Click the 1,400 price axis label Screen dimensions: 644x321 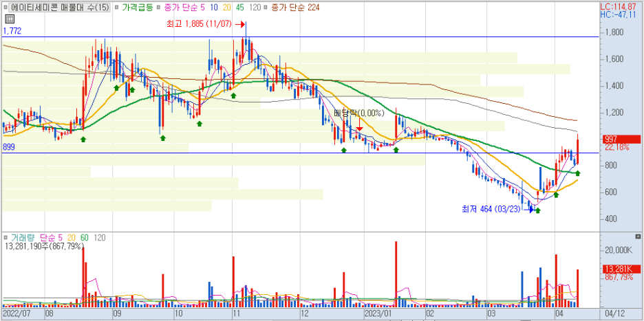(x=614, y=86)
